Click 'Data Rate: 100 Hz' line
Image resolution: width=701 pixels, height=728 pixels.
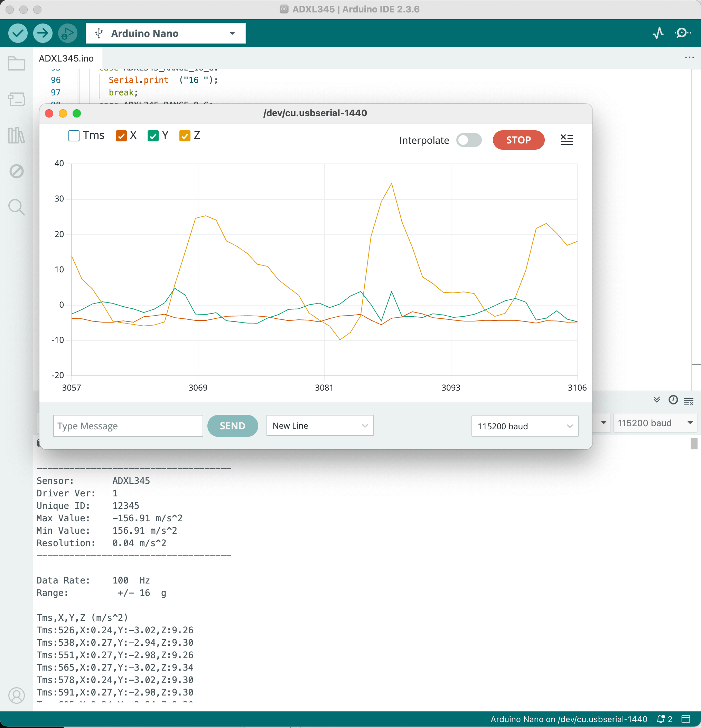[x=93, y=580]
